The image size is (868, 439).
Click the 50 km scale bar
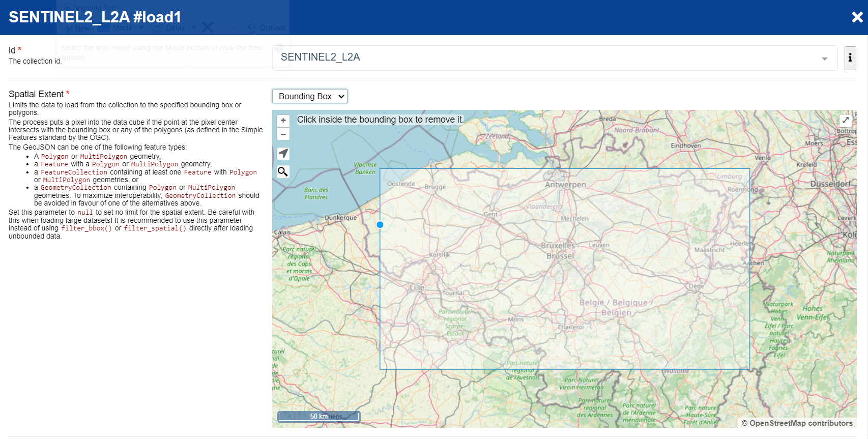point(319,416)
